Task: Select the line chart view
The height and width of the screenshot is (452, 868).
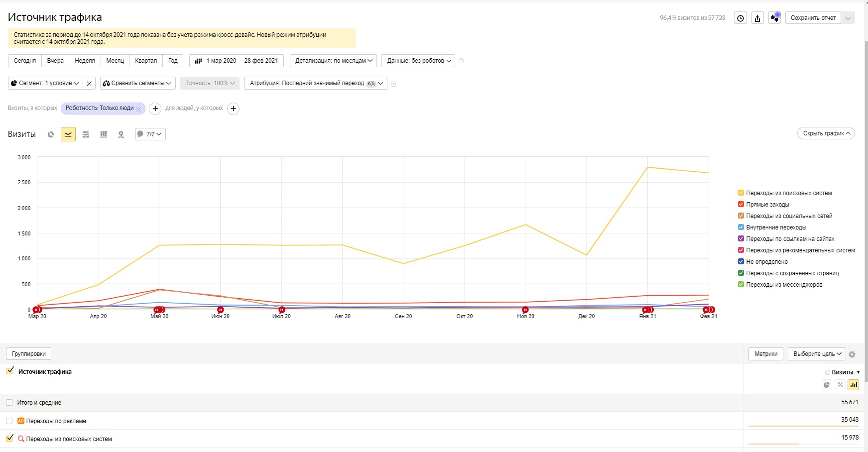Action: tap(68, 134)
